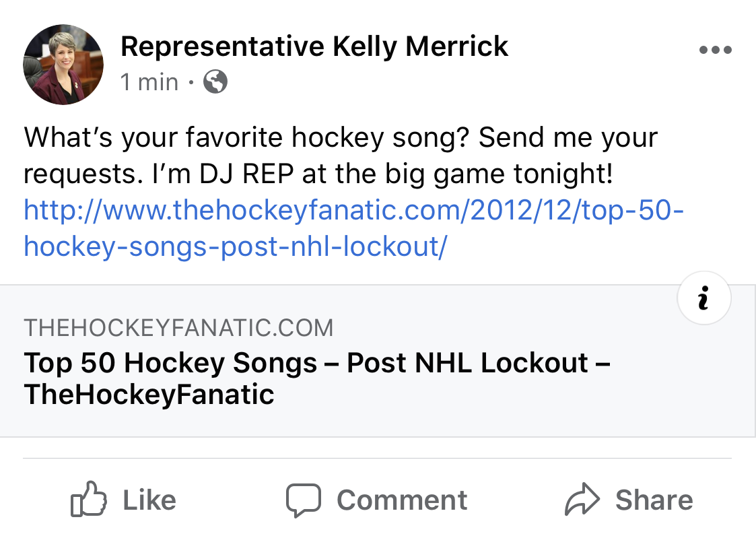This screenshot has width=756, height=538.
Task: Select the Comment button text
Action: (402, 500)
